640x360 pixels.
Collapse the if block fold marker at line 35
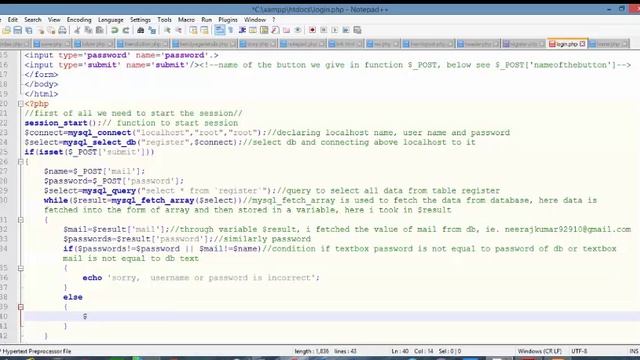(20, 268)
